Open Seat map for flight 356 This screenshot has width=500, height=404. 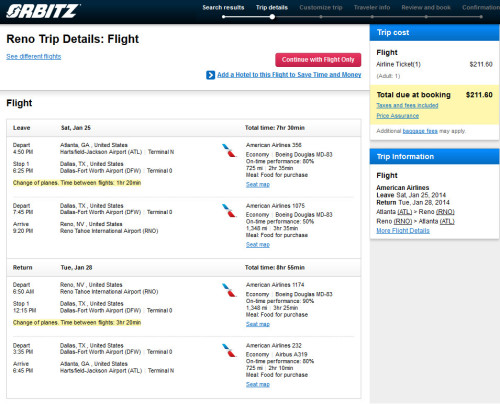(x=258, y=184)
